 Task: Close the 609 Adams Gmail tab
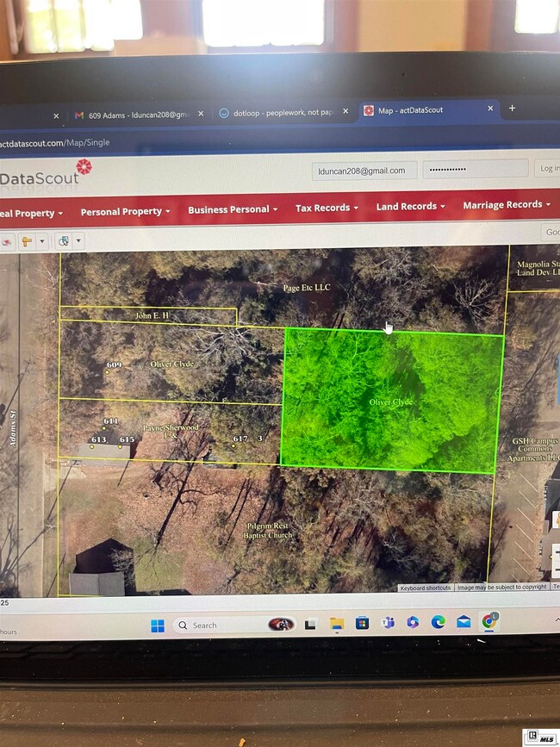(201, 114)
